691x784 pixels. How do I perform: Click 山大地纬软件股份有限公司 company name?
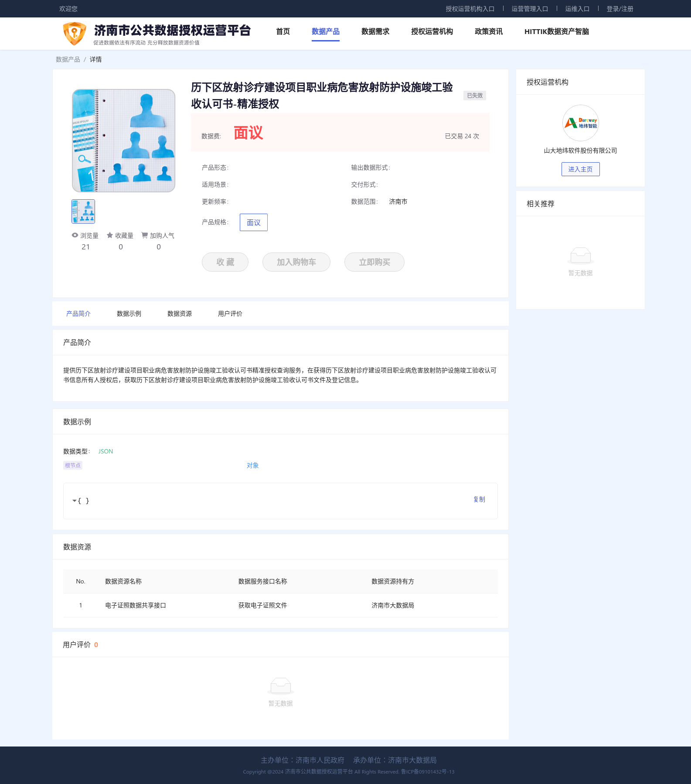point(580,150)
